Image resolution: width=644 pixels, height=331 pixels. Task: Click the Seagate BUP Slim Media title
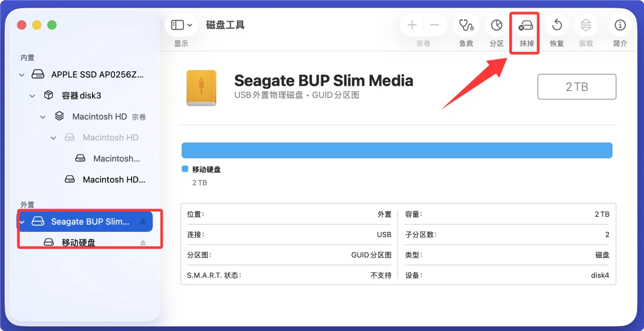(x=324, y=80)
